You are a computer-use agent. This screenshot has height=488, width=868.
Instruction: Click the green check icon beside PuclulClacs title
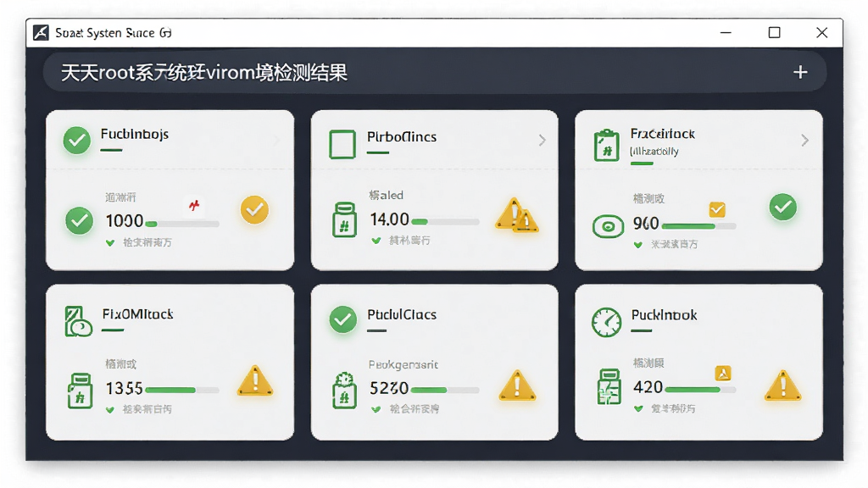[343, 319]
